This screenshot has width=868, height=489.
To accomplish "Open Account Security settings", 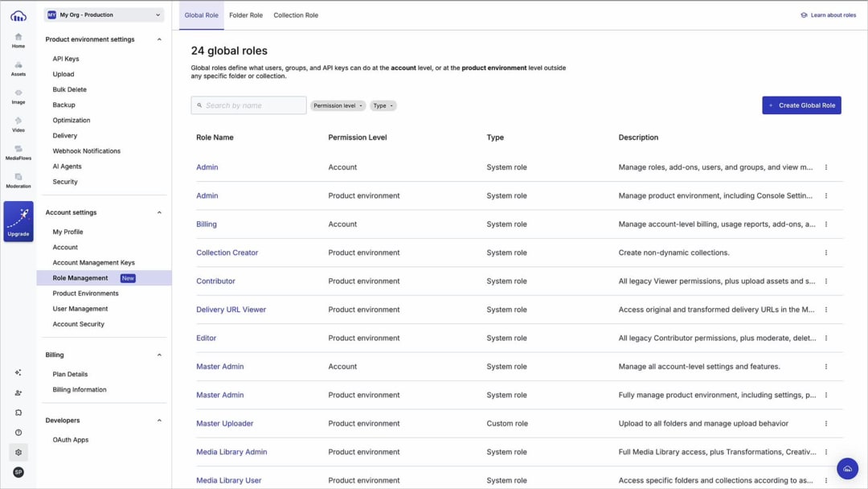I will pos(78,324).
